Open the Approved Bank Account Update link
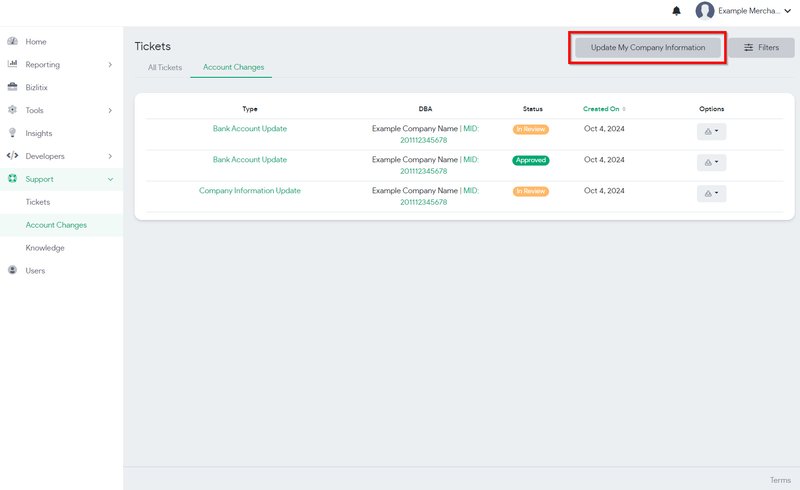Screen dimensions: 800x490 pyautogui.click(x=249, y=160)
